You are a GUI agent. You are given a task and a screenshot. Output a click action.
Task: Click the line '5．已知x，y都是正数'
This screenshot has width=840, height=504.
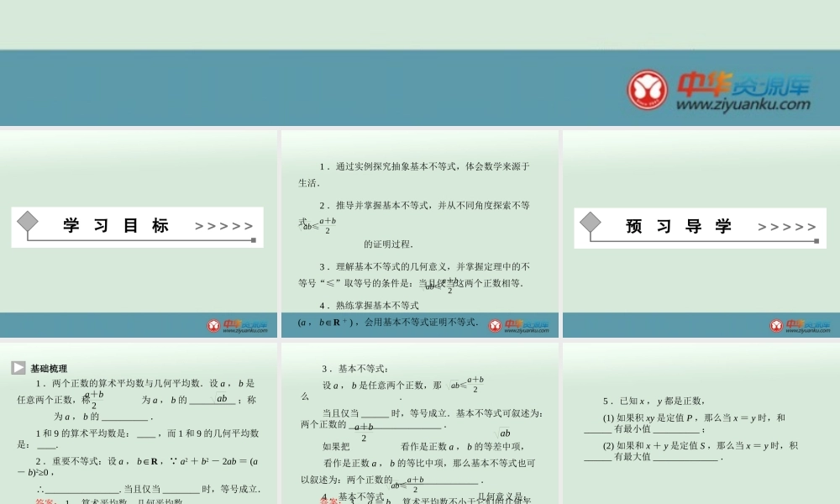(x=654, y=401)
